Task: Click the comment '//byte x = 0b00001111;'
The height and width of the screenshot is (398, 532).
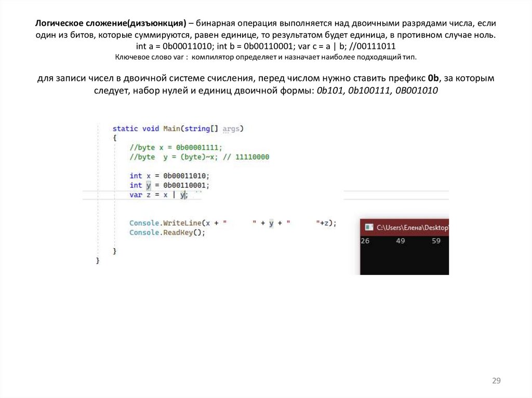Action: (176, 147)
